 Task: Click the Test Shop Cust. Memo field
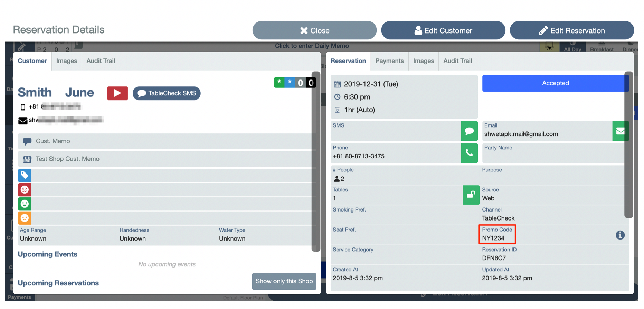coord(167,159)
